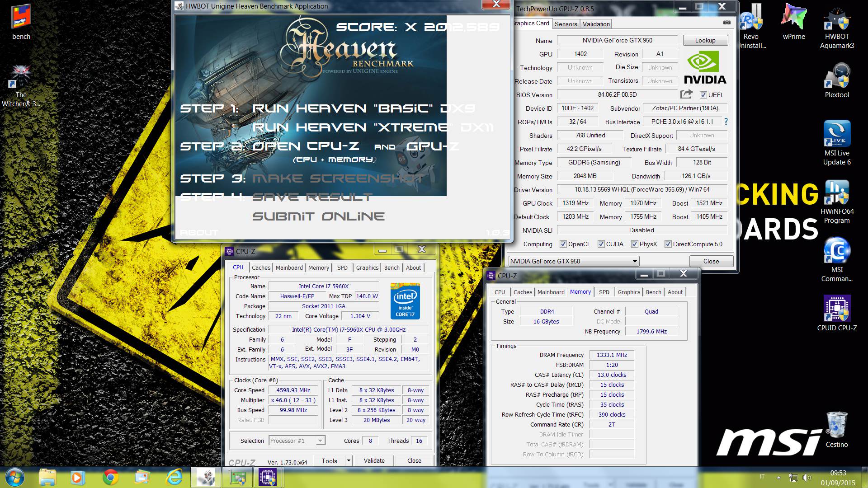Open HWBOT Aquamark3 desktop shortcut

pyautogui.click(x=837, y=26)
